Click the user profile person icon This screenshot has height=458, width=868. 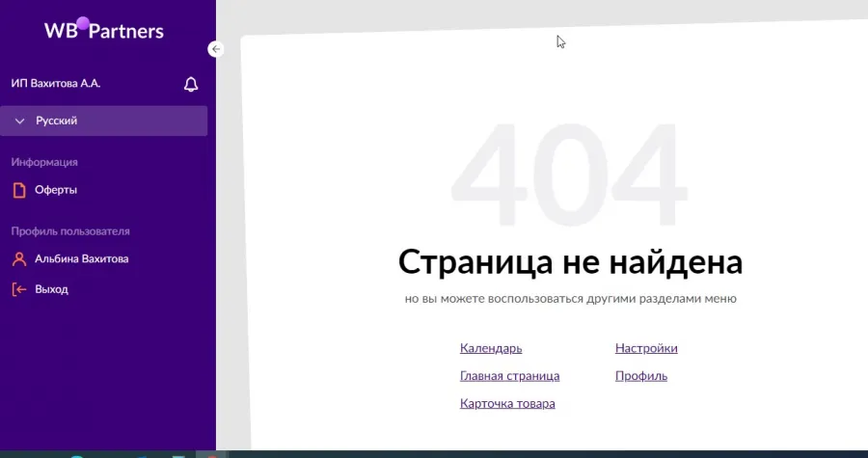(x=19, y=259)
